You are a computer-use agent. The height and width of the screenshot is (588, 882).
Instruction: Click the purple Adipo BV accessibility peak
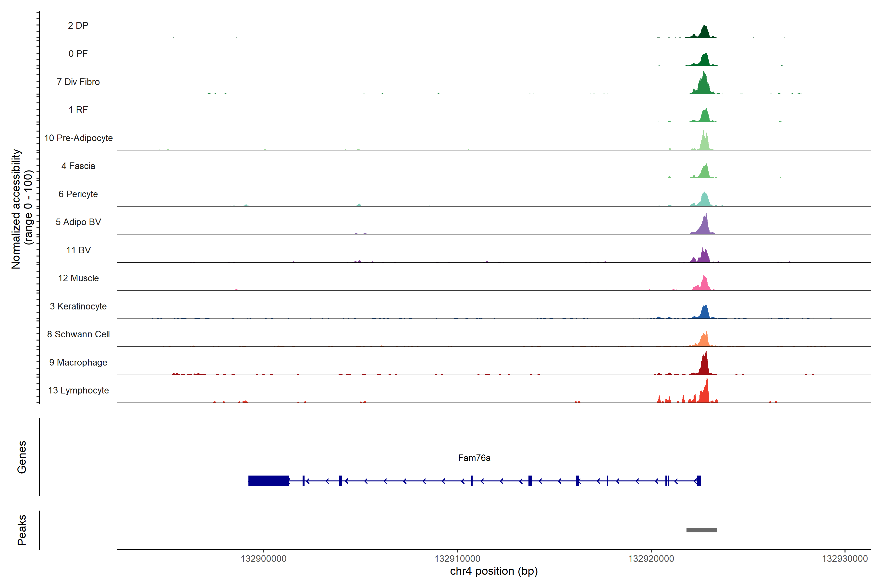pyautogui.click(x=705, y=227)
